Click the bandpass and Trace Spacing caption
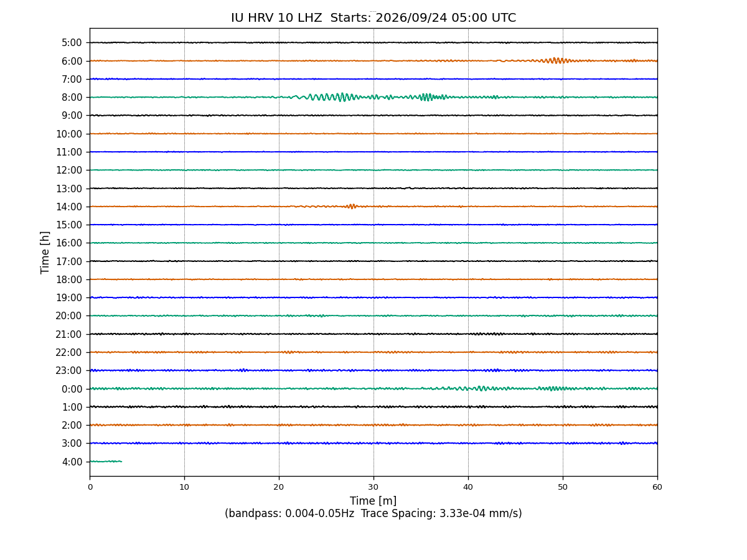 pyautogui.click(x=373, y=514)
